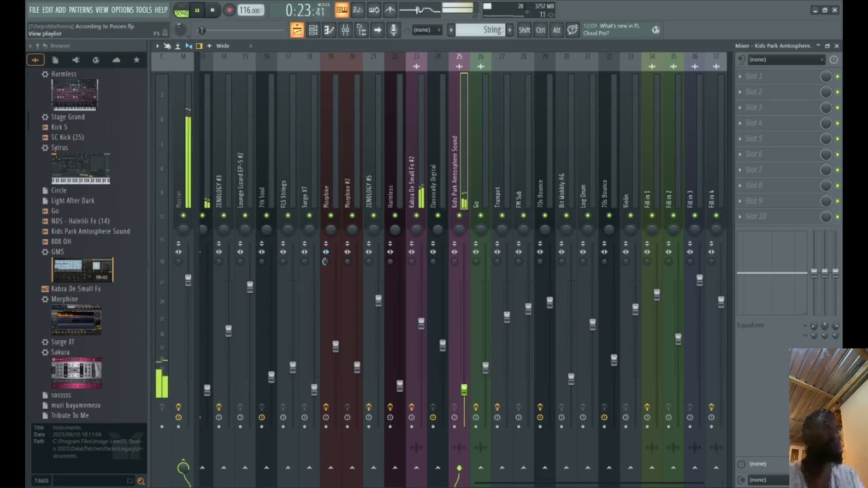The height and width of the screenshot is (488, 868).
Task: Click the plus icon in mixer toolbar
Action: point(209,46)
